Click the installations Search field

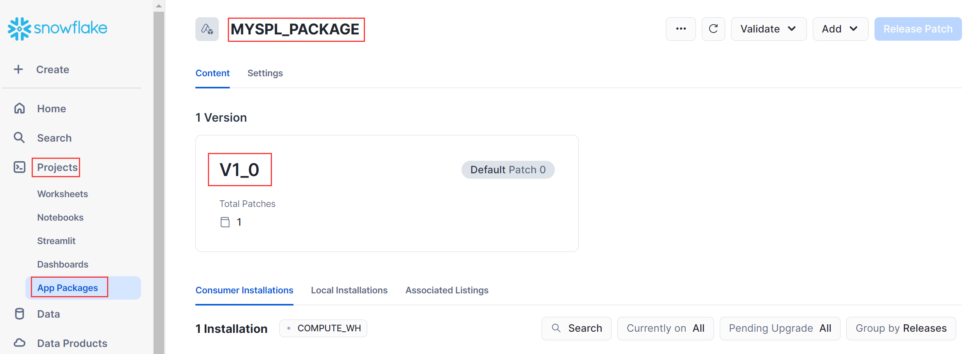[576, 328]
